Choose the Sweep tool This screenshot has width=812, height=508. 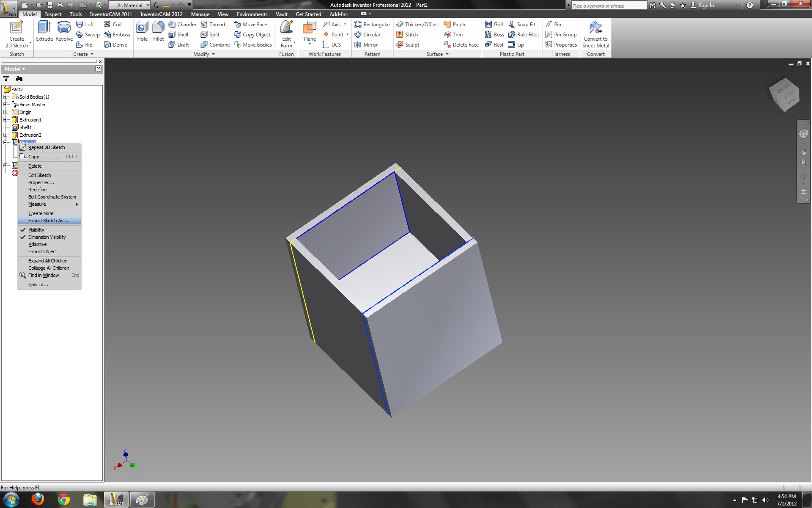tap(88, 35)
